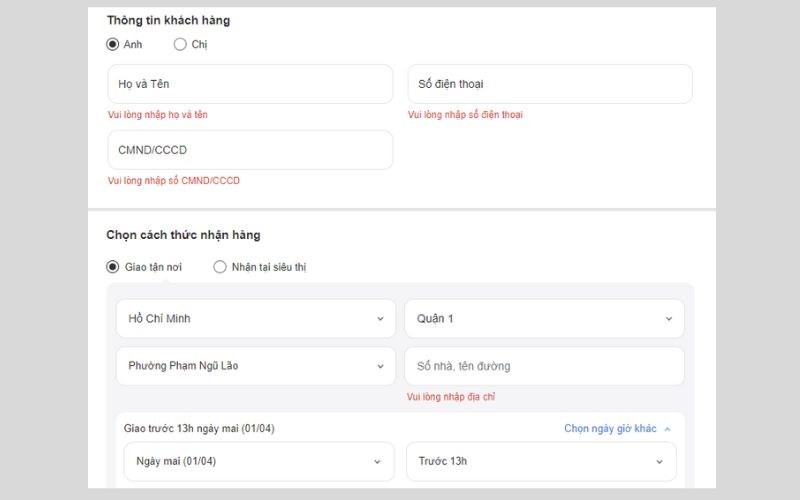Choose the Giao tận nơi delivery option
800x500 pixels.
point(113,267)
